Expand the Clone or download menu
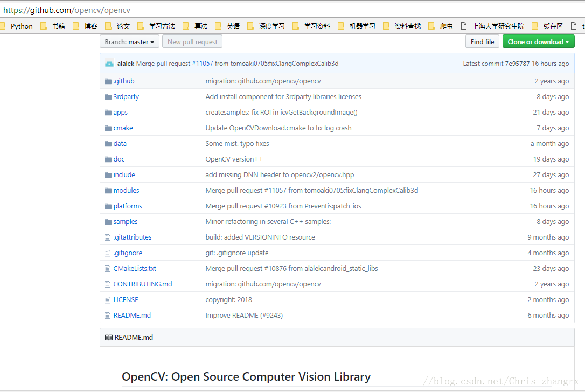Screen dimensions: 585x392 (538, 42)
